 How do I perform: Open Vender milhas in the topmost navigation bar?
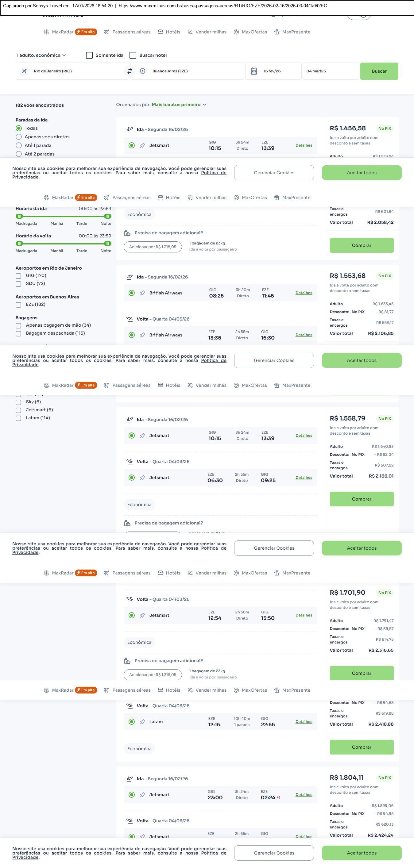(207, 32)
